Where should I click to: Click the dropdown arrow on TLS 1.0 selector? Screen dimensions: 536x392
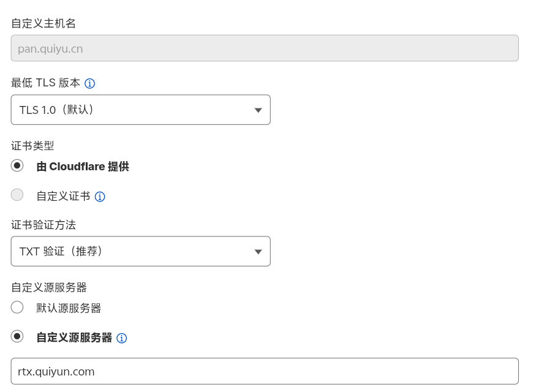pyautogui.click(x=258, y=110)
